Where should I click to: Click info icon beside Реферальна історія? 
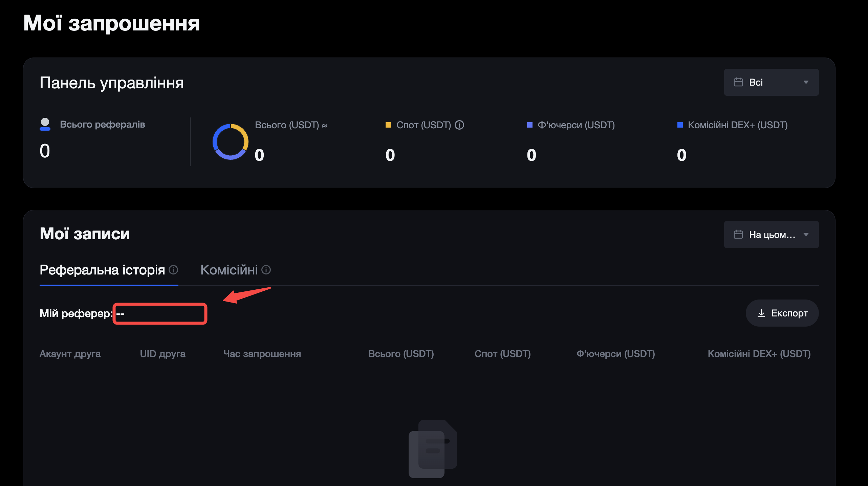pos(173,270)
